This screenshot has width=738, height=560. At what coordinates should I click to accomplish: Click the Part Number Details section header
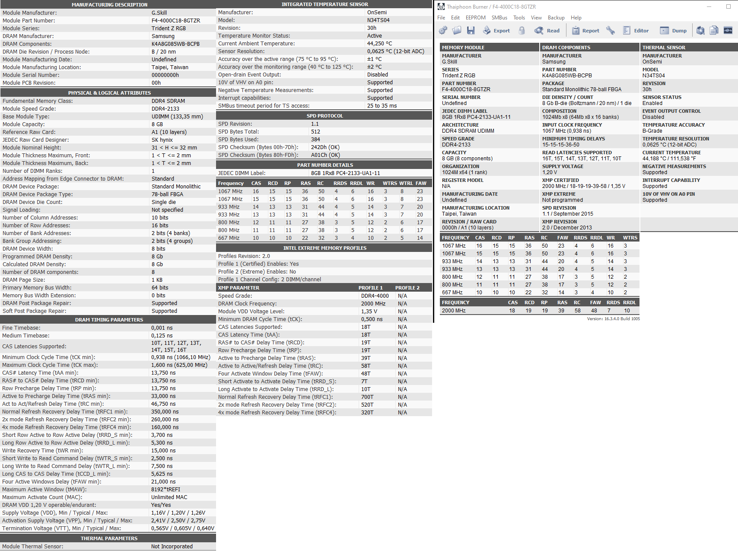coord(324,165)
